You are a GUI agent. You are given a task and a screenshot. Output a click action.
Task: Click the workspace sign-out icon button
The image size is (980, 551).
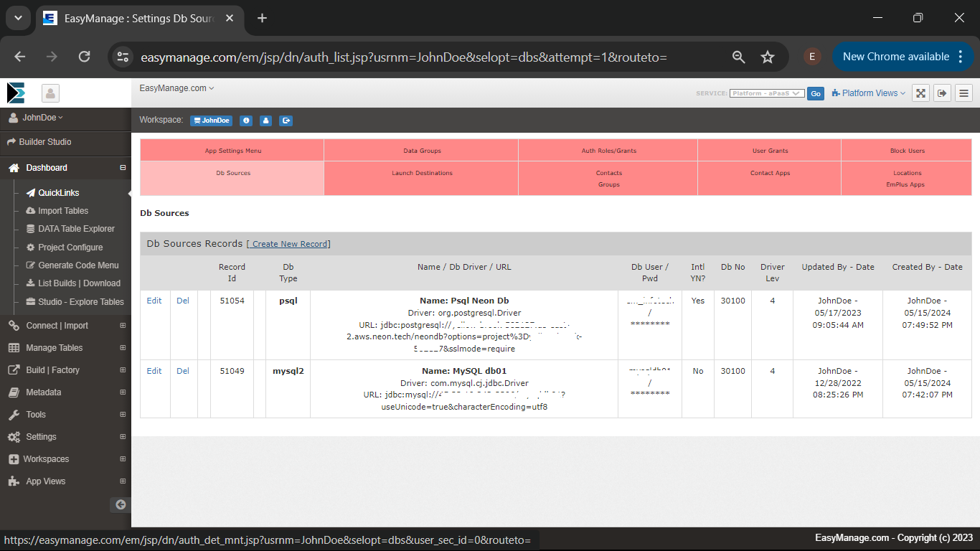(x=286, y=121)
